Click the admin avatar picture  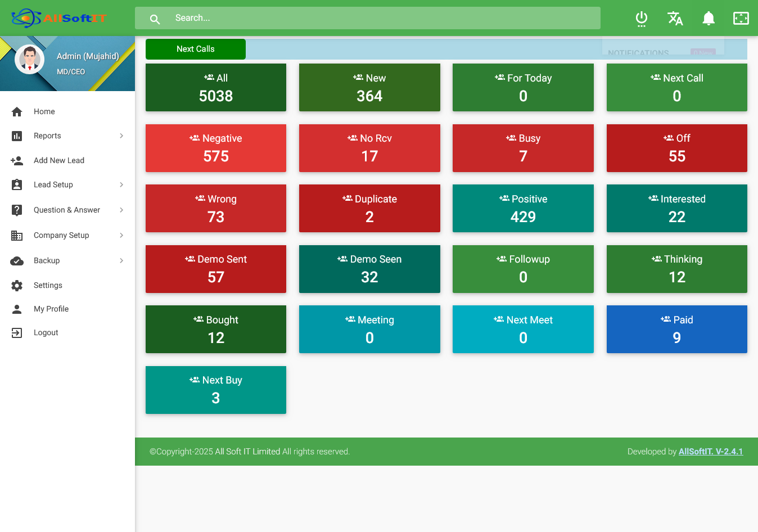pos(30,59)
